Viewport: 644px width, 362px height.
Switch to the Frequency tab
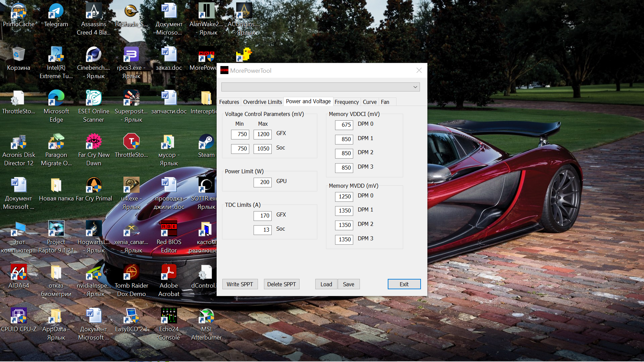[x=346, y=102]
